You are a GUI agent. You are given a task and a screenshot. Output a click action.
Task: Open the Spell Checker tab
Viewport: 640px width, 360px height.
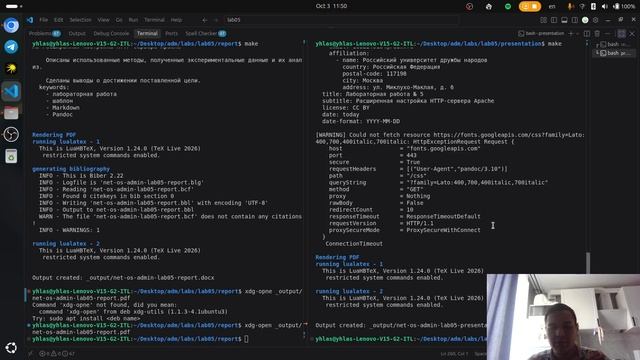(x=206, y=33)
